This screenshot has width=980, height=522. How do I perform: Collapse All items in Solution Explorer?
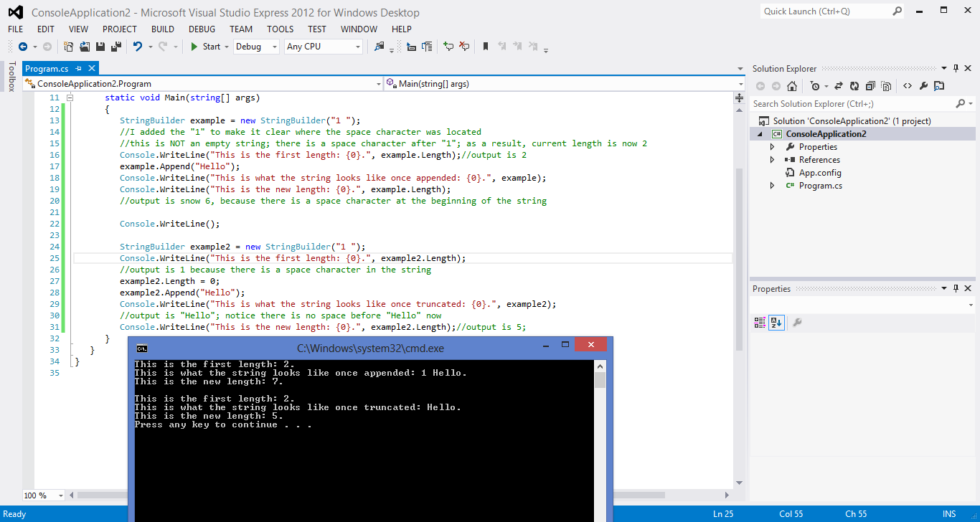click(870, 85)
